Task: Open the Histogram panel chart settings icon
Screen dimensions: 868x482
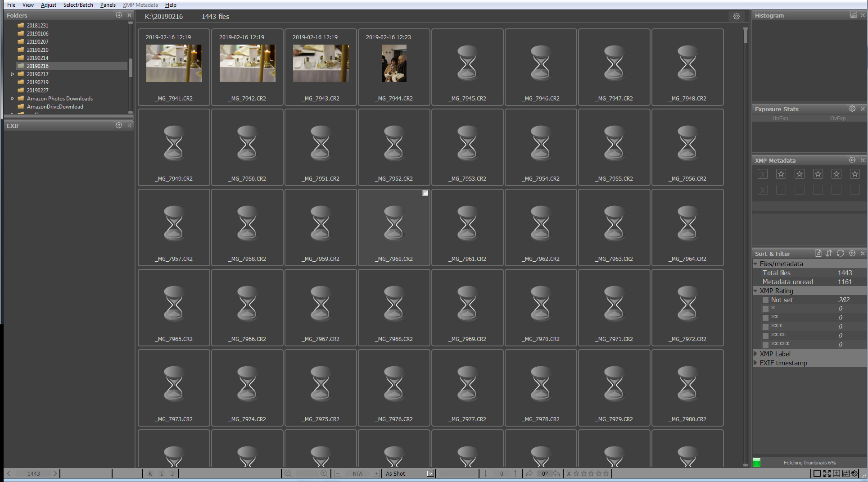Action: point(853,15)
